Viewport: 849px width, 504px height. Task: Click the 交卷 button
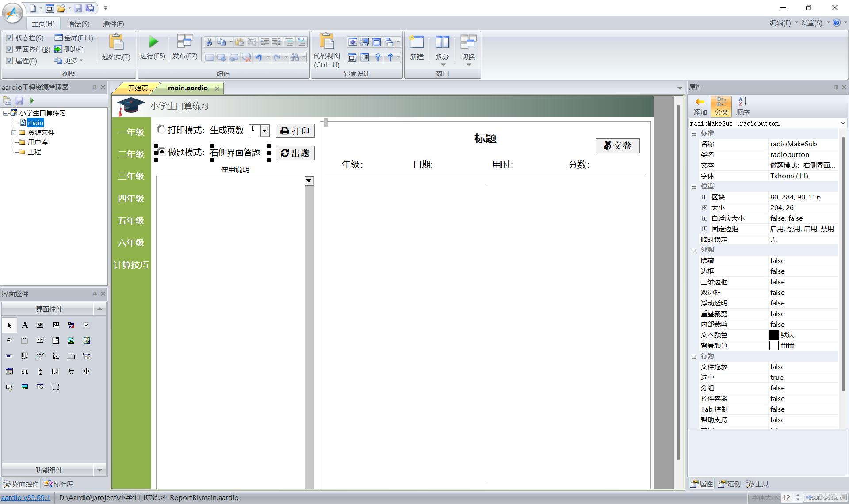pos(617,145)
